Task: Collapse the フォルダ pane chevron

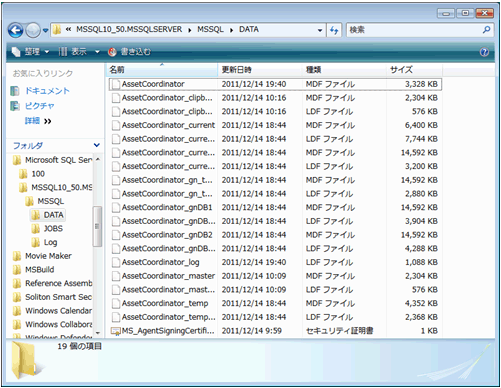Action: (97, 145)
